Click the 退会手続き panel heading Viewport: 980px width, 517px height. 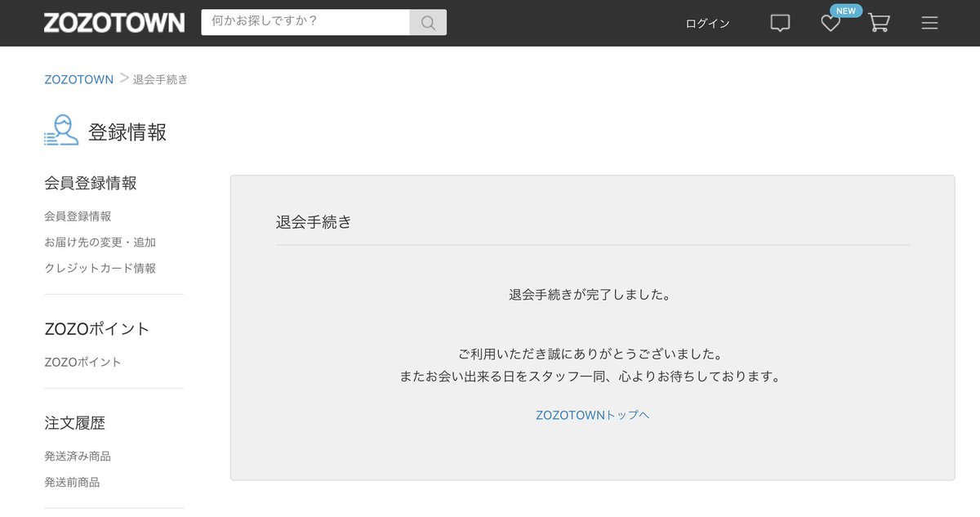point(314,221)
